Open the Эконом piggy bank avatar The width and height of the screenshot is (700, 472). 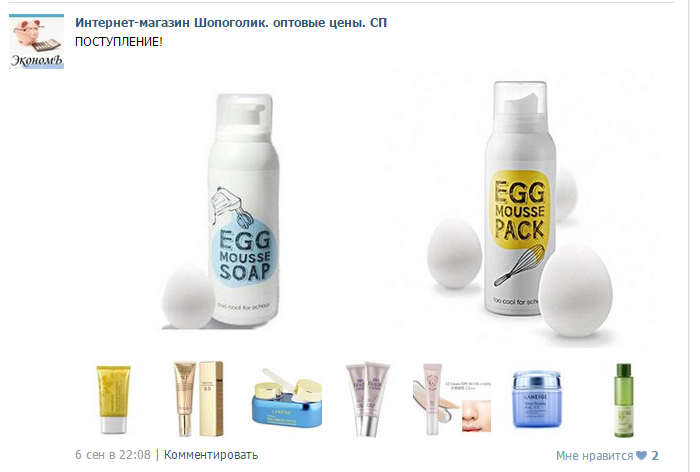coord(37,42)
